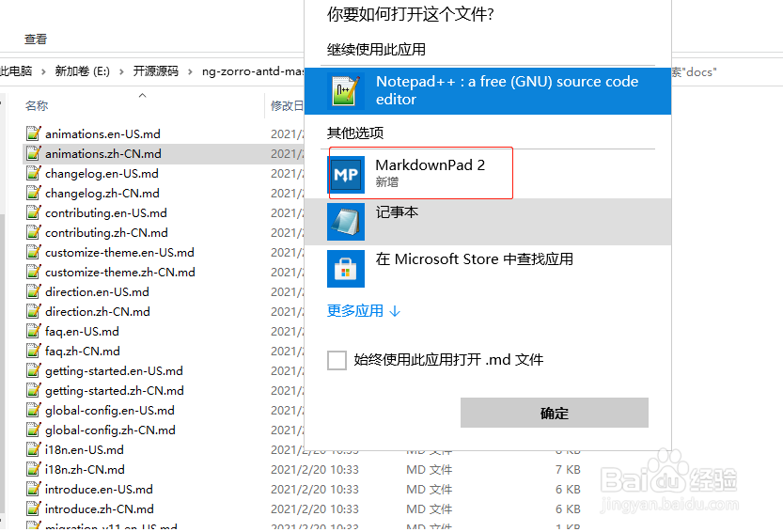Screen dimensions: 783x532
Task: Select file name global-config.en-US.md
Action: tap(110, 410)
